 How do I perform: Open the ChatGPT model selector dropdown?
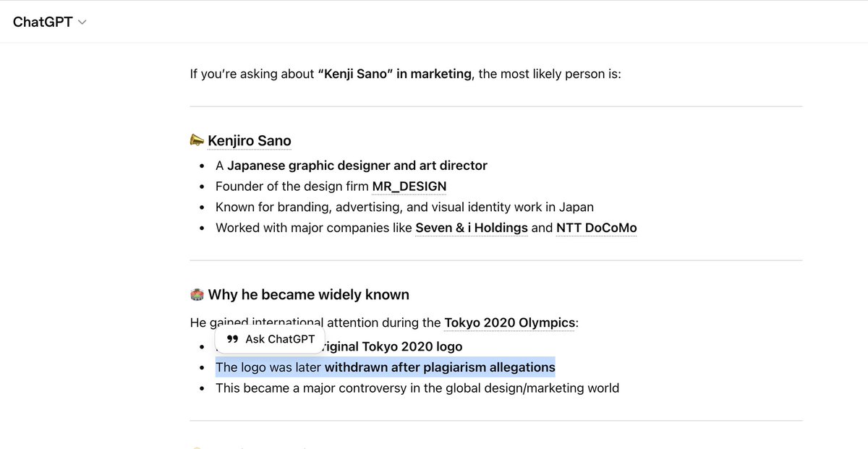pyautogui.click(x=50, y=22)
